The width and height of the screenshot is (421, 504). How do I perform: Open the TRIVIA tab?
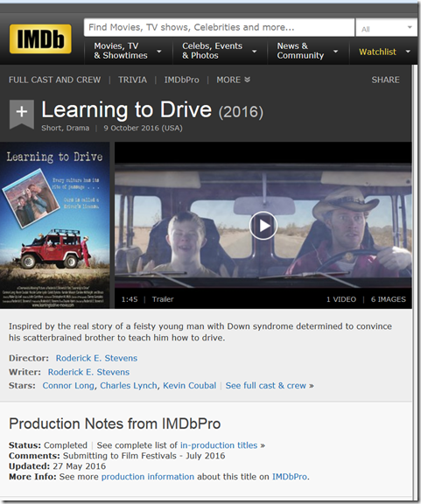click(132, 80)
